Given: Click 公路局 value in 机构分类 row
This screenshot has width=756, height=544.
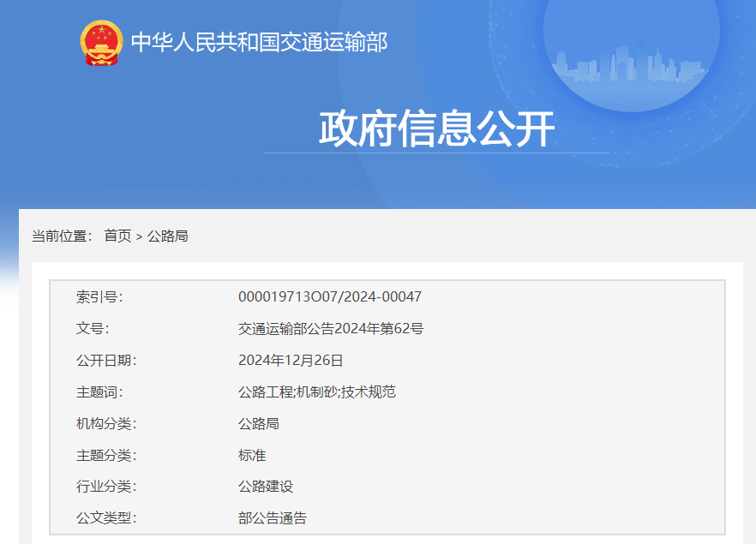Looking at the screenshot, I should [258, 424].
